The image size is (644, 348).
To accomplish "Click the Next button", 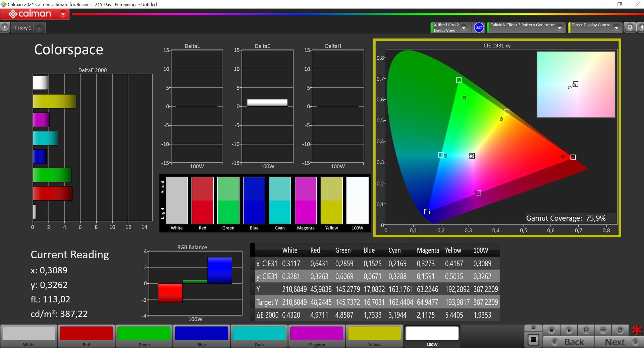I will [x=619, y=342].
